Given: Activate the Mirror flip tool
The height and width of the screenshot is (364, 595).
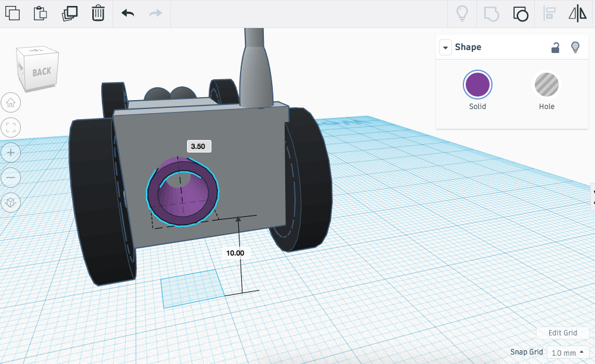Looking at the screenshot, I should click(x=578, y=13).
